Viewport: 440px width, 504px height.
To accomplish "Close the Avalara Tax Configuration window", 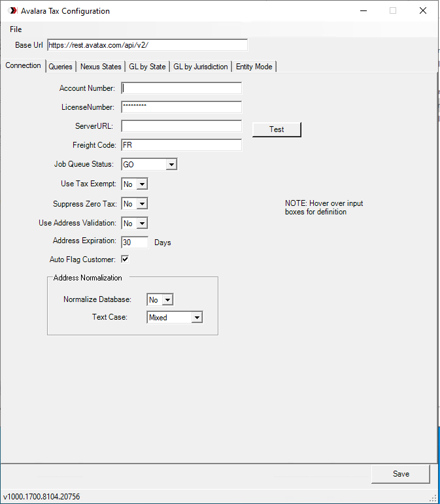I will 423,10.
